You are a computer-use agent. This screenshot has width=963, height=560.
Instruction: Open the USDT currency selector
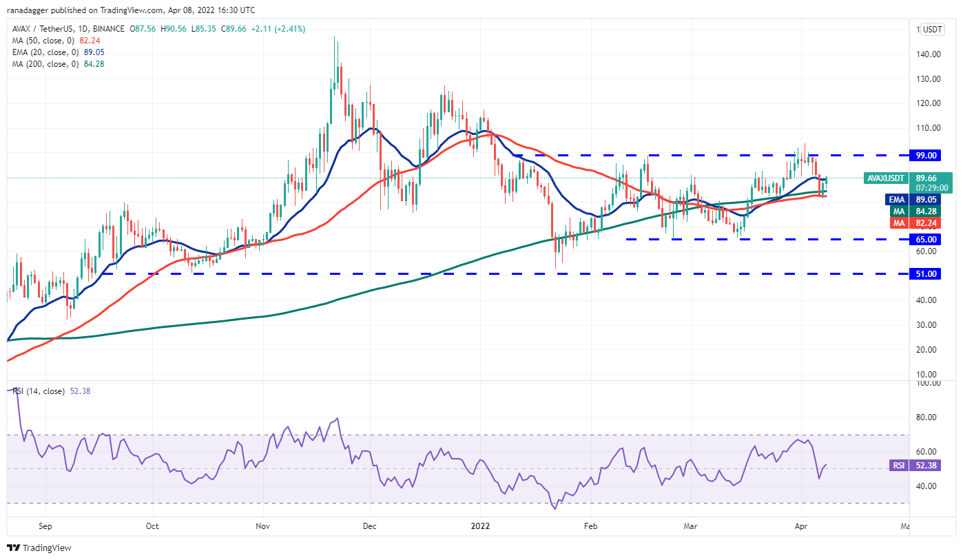[x=933, y=30]
